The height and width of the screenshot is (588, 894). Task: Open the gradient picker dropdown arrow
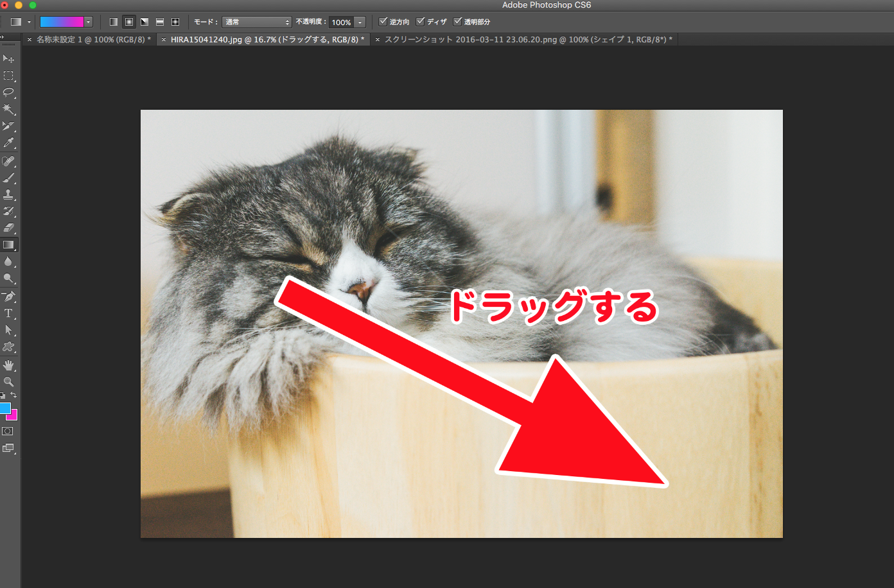88,22
